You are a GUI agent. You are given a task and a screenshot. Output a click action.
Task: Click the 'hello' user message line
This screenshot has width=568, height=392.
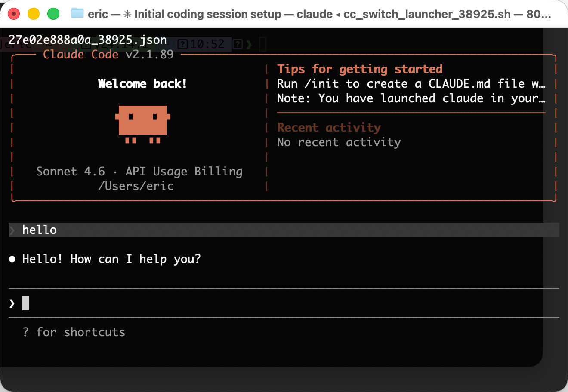coord(284,230)
